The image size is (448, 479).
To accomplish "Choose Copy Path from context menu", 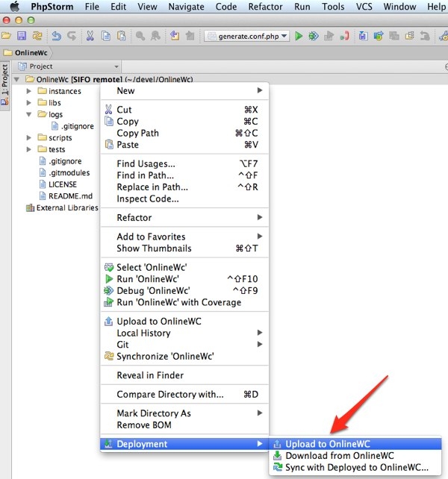I will [184, 133].
